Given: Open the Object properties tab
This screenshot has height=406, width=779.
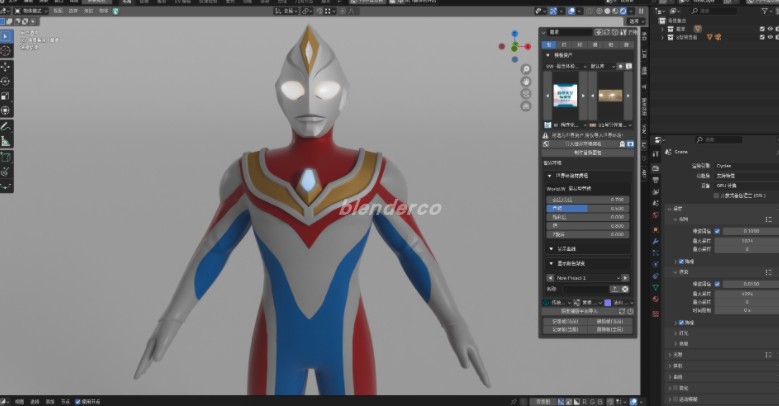Looking at the screenshot, I should pyautogui.click(x=656, y=230).
